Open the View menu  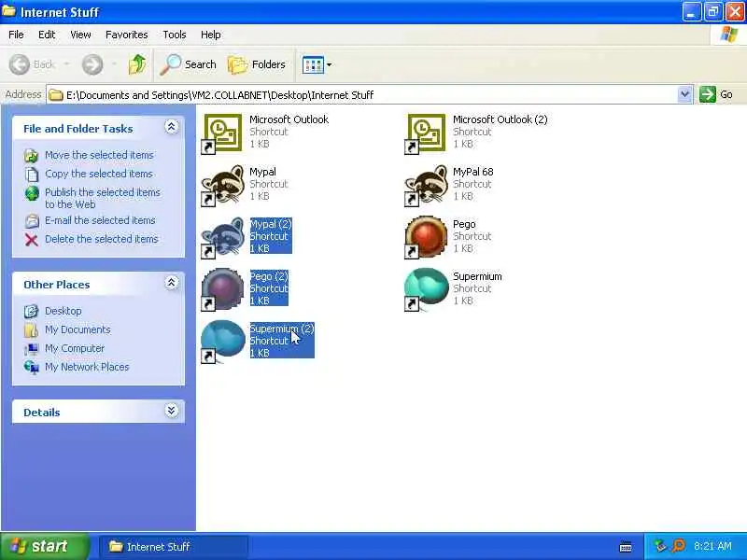[80, 35]
